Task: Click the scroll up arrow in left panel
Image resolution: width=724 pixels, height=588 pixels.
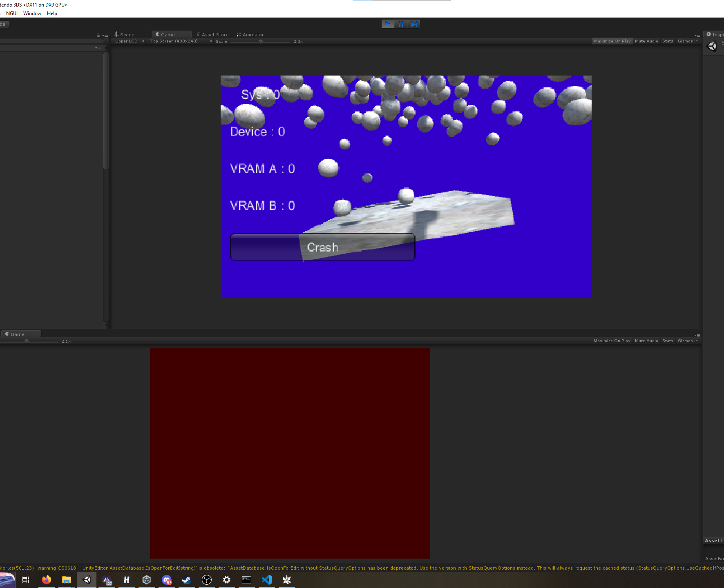Action: pos(106,47)
